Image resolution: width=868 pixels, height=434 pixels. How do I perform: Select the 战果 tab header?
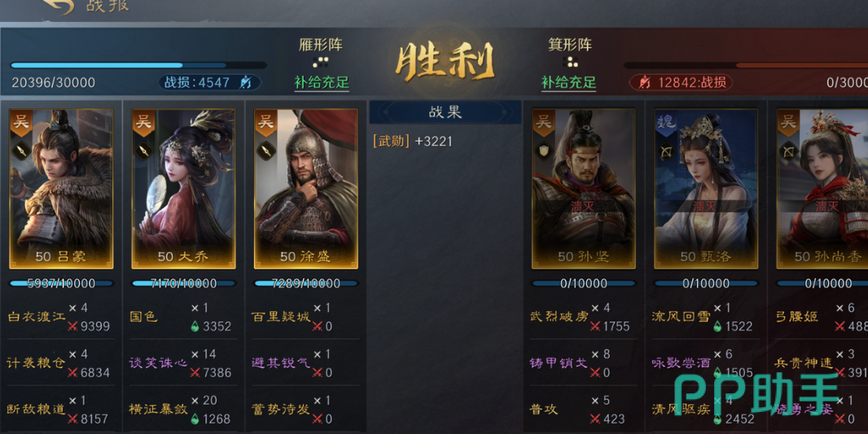445,112
